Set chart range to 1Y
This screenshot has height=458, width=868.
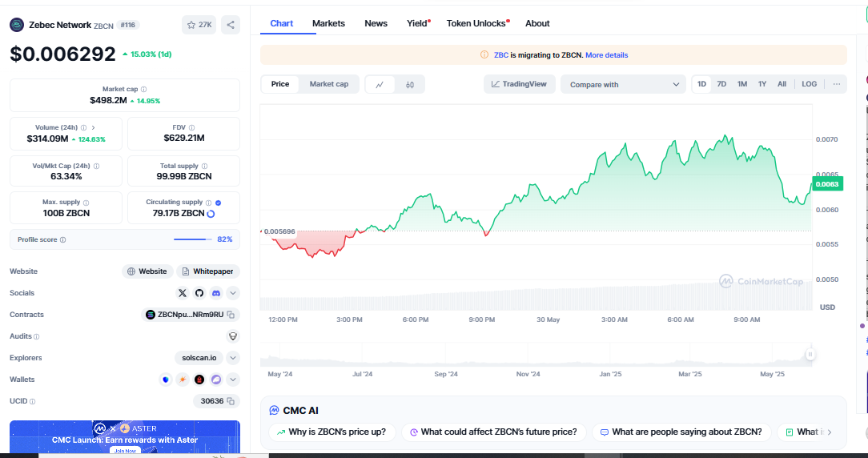pyautogui.click(x=762, y=84)
